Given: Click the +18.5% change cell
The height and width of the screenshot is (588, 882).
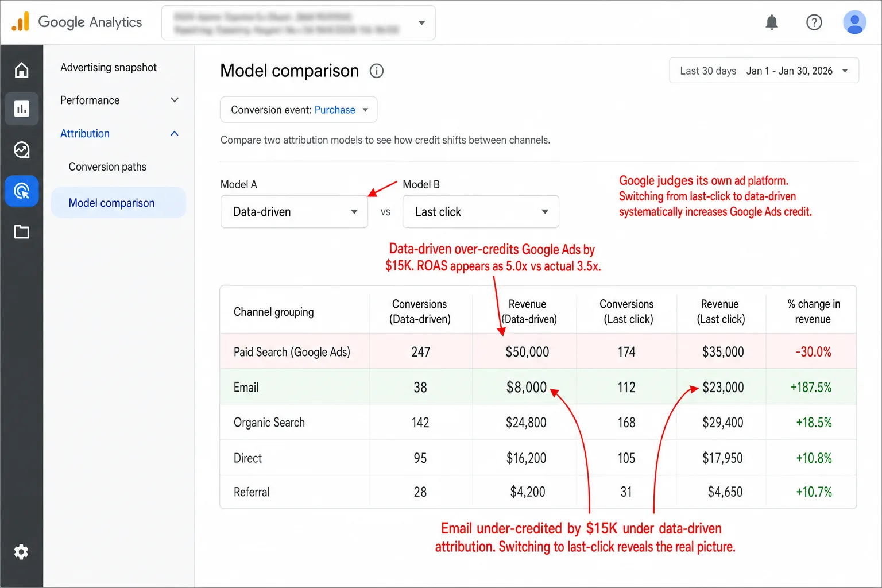Looking at the screenshot, I should (814, 423).
